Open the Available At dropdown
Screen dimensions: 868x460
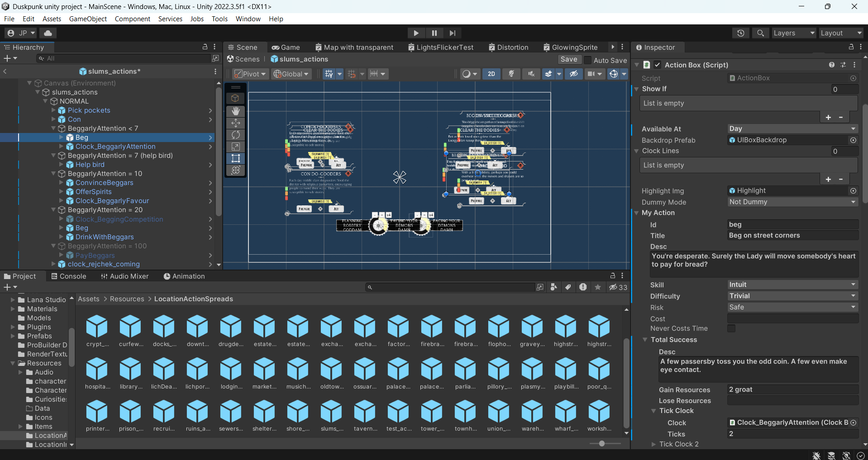tap(793, 129)
